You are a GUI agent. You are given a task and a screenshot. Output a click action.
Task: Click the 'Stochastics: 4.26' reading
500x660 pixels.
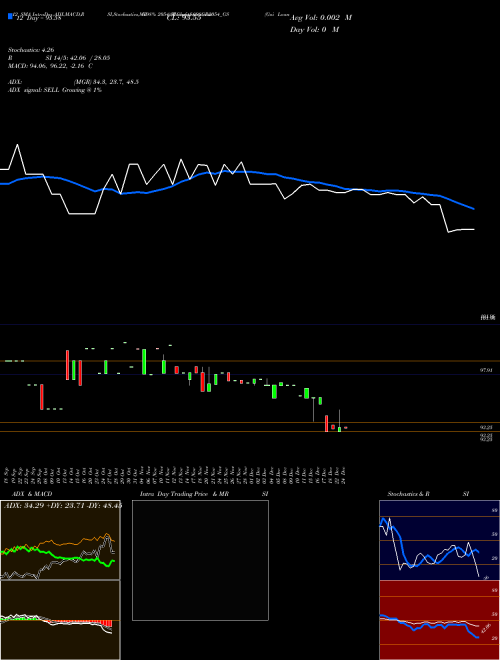tap(31, 50)
